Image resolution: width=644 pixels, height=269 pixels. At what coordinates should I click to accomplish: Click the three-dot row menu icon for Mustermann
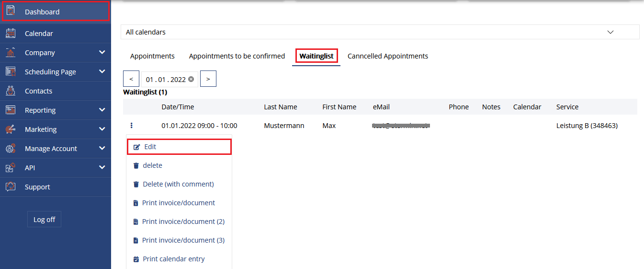[132, 126]
